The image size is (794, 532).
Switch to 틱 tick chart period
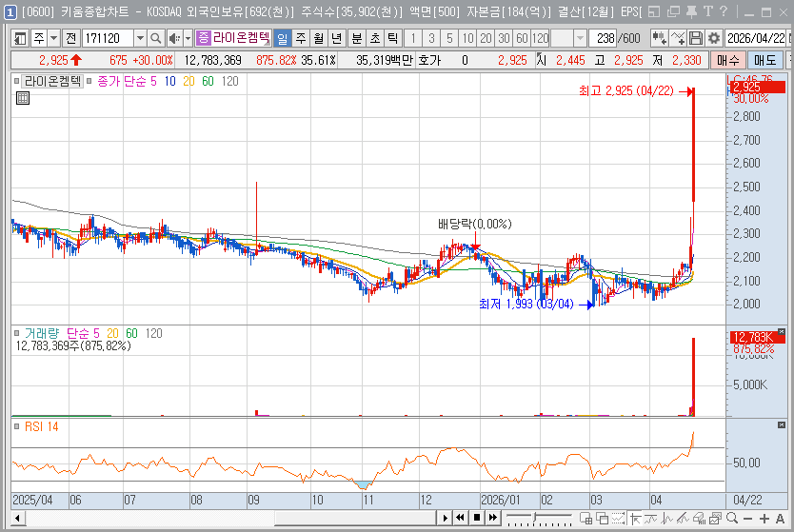tap(392, 38)
